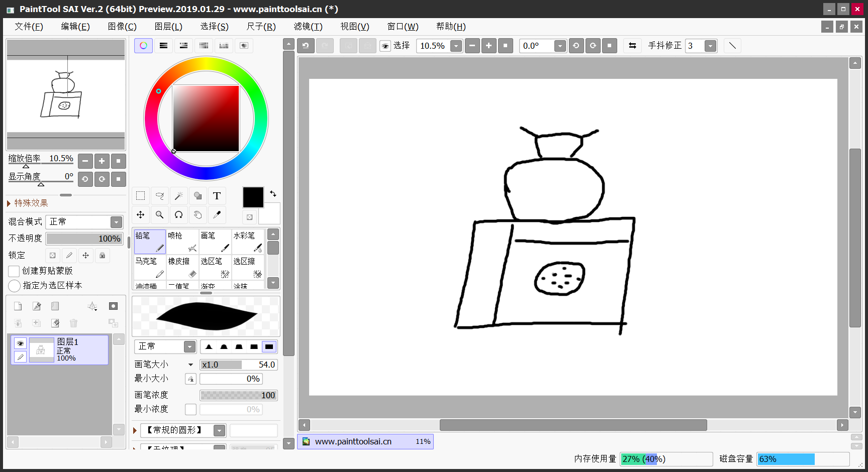868x472 pixels.
Task: Toggle lock all padlock icon
Action: tap(103, 256)
